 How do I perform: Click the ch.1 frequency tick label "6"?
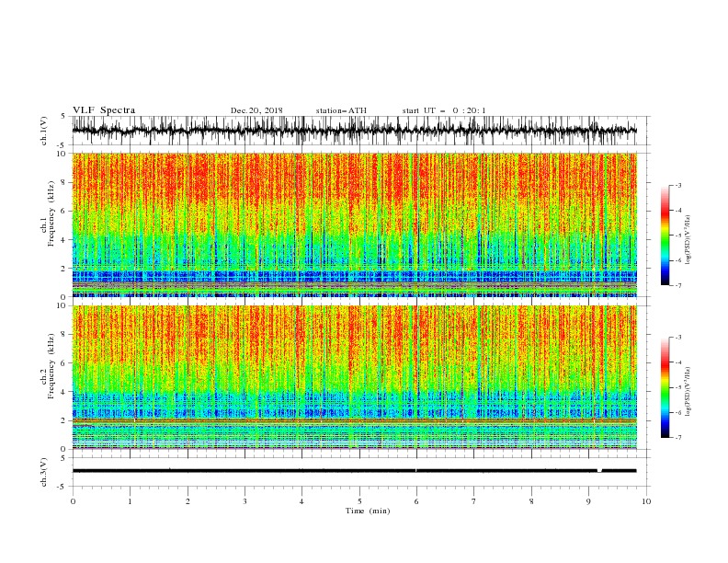[x=64, y=211]
